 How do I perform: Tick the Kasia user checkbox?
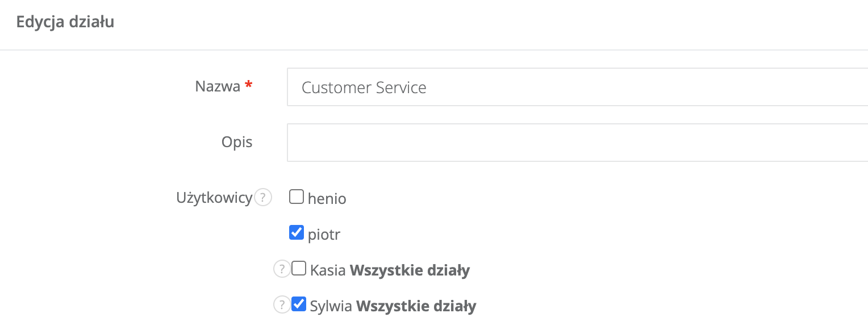click(299, 269)
